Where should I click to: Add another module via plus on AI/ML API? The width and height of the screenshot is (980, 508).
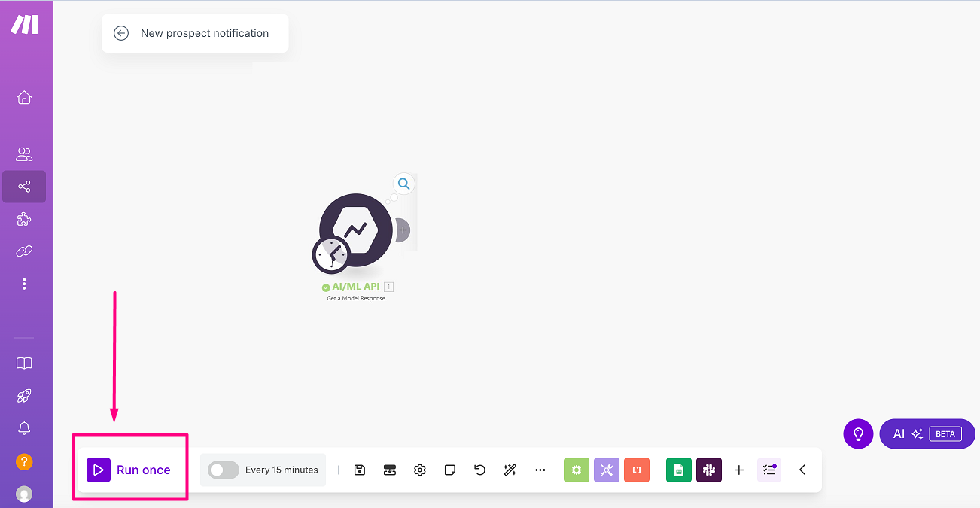click(x=403, y=230)
